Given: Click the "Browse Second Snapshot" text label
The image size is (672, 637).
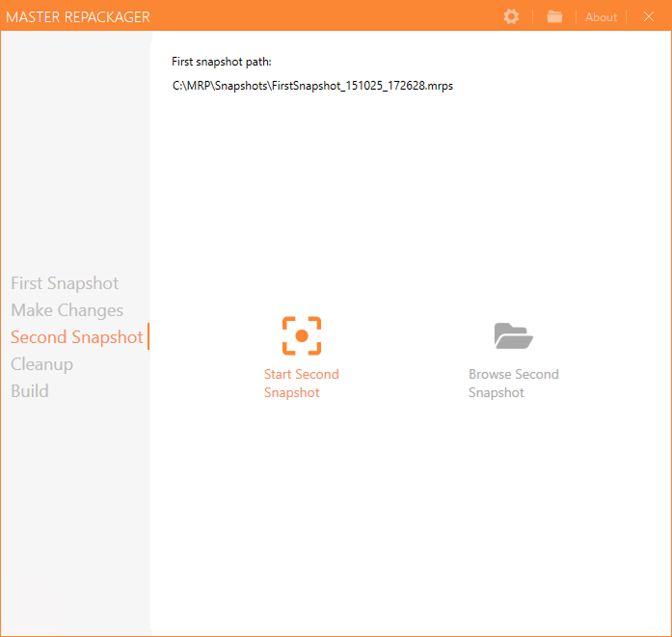Looking at the screenshot, I should point(513,384).
